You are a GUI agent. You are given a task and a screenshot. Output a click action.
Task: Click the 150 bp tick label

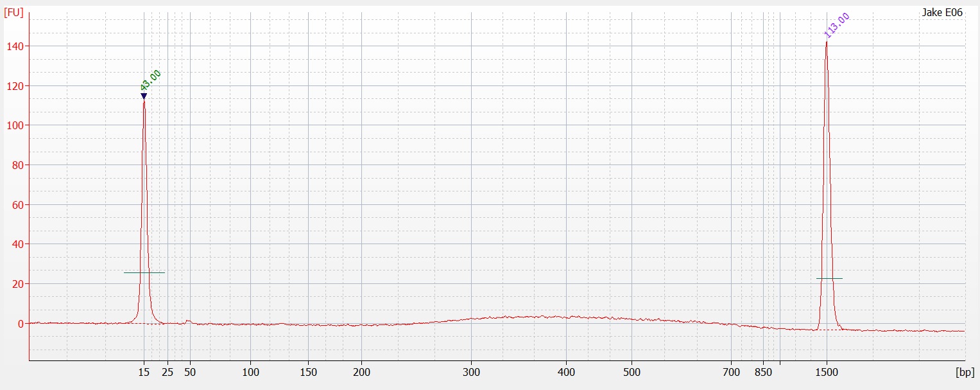pos(308,371)
